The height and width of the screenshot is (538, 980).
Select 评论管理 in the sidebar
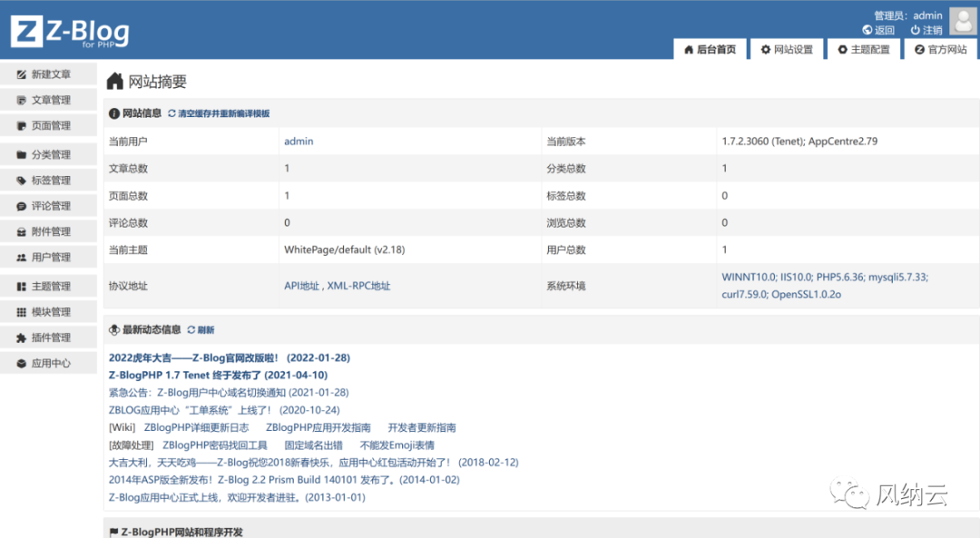pyautogui.click(x=48, y=206)
